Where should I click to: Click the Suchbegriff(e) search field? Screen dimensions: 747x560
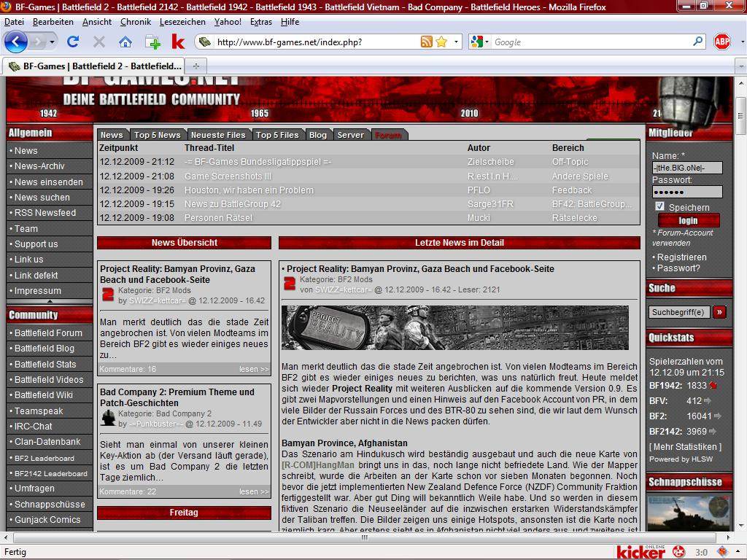pyautogui.click(x=679, y=312)
